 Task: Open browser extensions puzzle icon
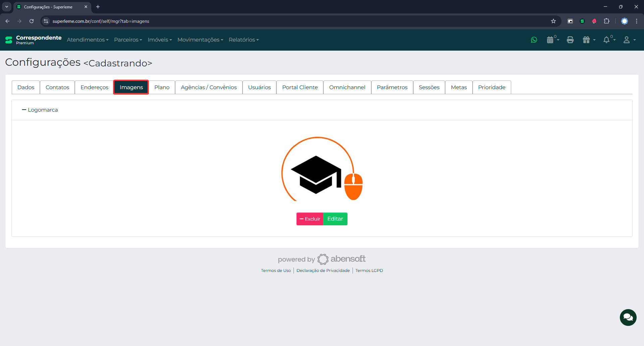606,21
